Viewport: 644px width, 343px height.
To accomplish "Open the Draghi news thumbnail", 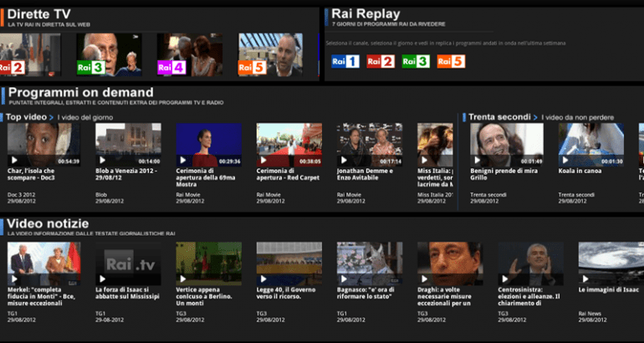I will tap(450, 264).
